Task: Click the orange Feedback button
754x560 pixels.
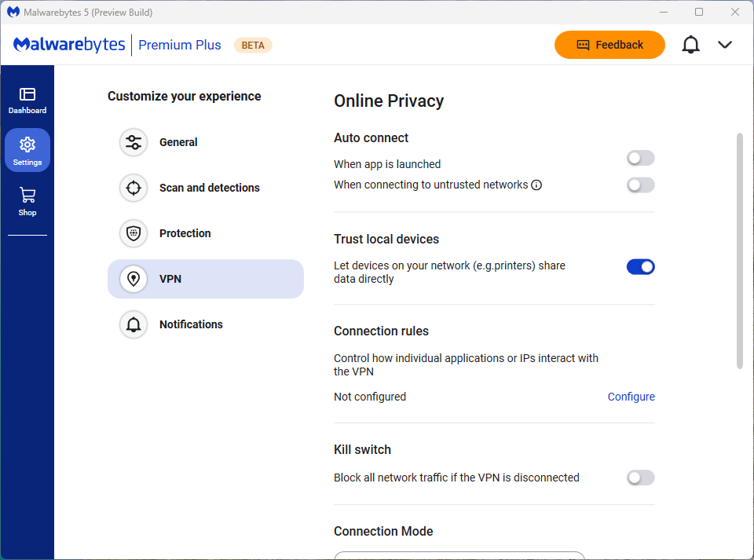Action: pos(609,45)
